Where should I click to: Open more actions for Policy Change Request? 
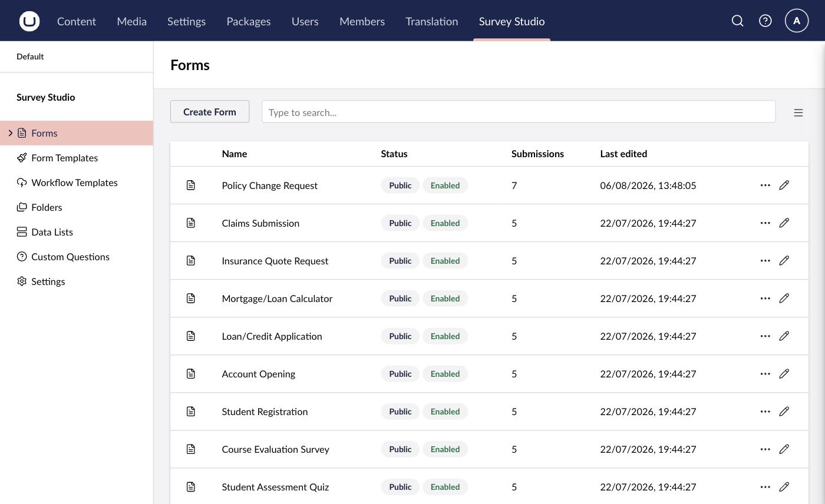pos(765,185)
